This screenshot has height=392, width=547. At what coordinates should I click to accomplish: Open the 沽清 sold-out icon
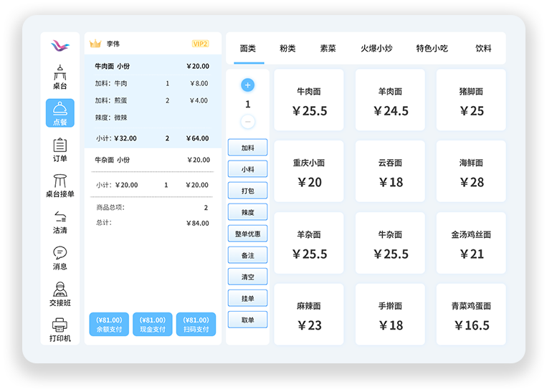coord(60,222)
